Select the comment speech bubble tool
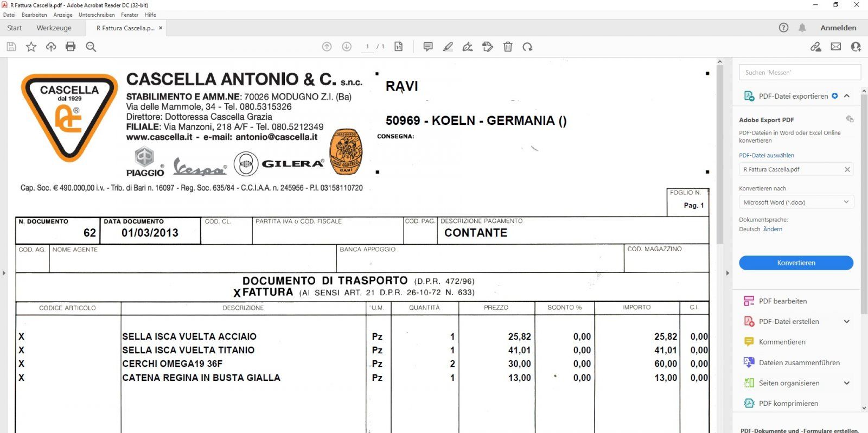This screenshot has width=868, height=433. (428, 47)
